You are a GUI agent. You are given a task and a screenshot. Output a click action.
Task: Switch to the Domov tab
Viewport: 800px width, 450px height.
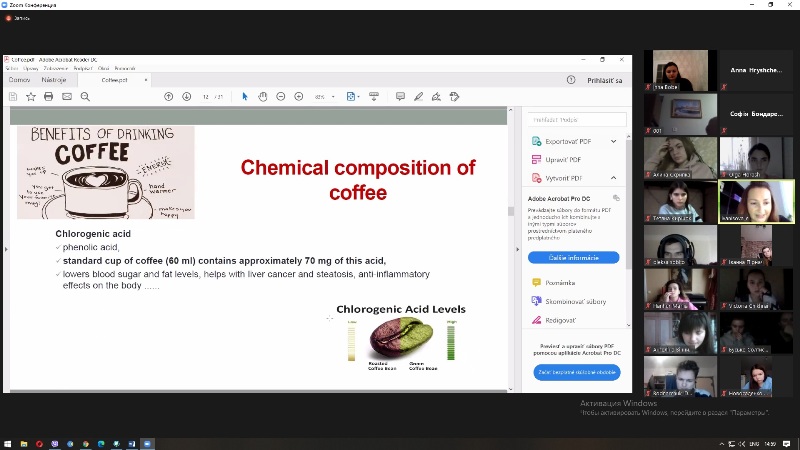coord(19,80)
